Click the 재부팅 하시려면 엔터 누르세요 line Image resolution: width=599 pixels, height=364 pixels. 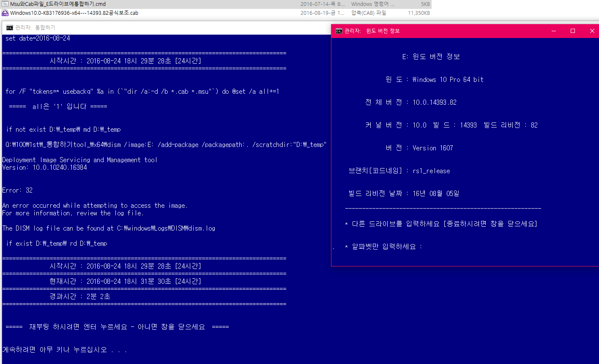point(117,327)
